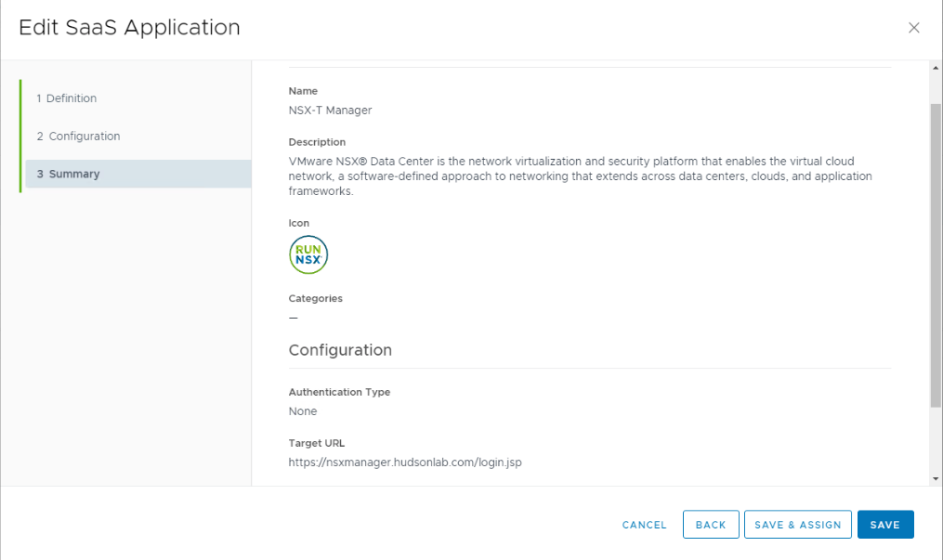This screenshot has height=560, width=943.
Task: Click the Name field label
Action: click(x=303, y=91)
